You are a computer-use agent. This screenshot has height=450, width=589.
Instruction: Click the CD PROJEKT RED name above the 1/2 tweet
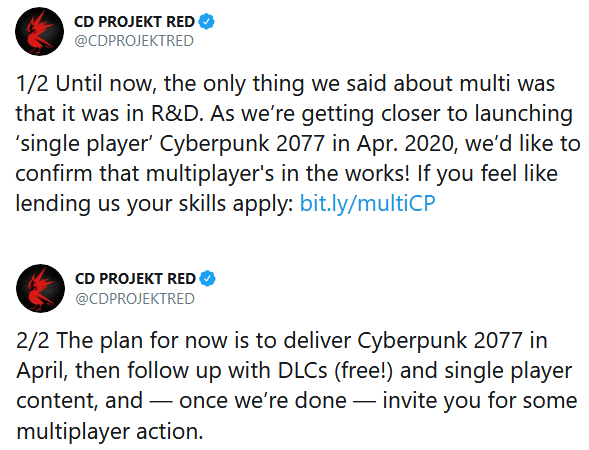pos(134,22)
